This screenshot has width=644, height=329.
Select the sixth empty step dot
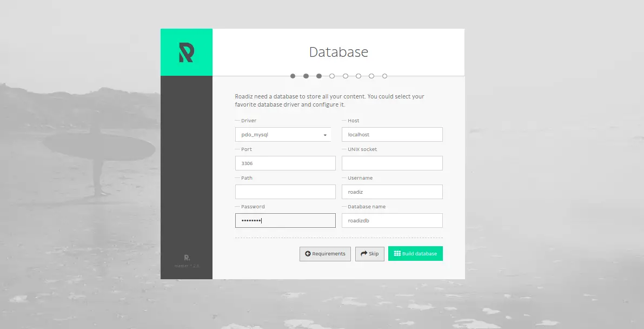click(x=358, y=76)
